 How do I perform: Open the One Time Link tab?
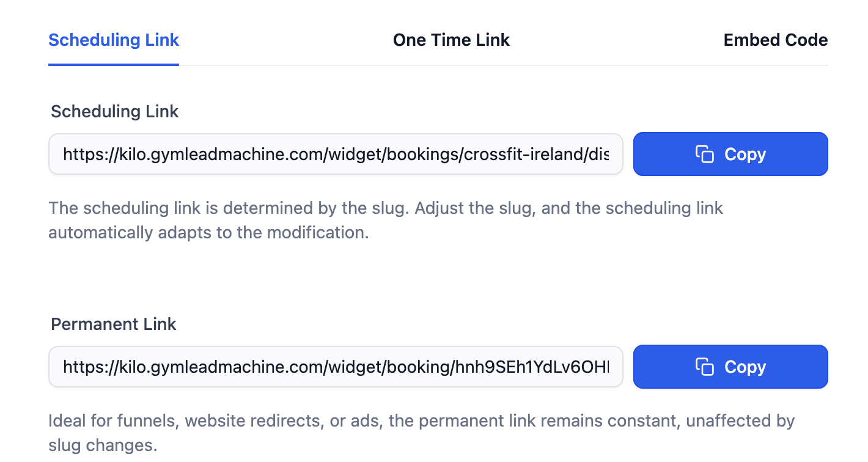coord(451,40)
